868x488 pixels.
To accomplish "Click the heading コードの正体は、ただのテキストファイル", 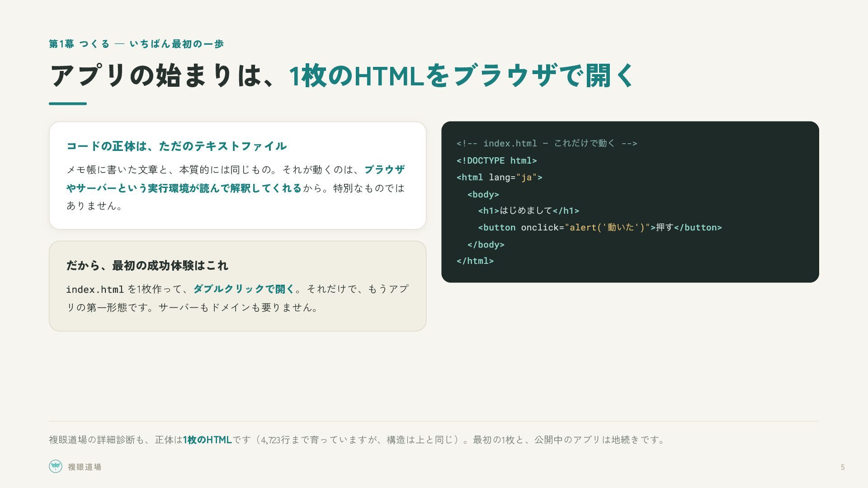I will 176,146.
